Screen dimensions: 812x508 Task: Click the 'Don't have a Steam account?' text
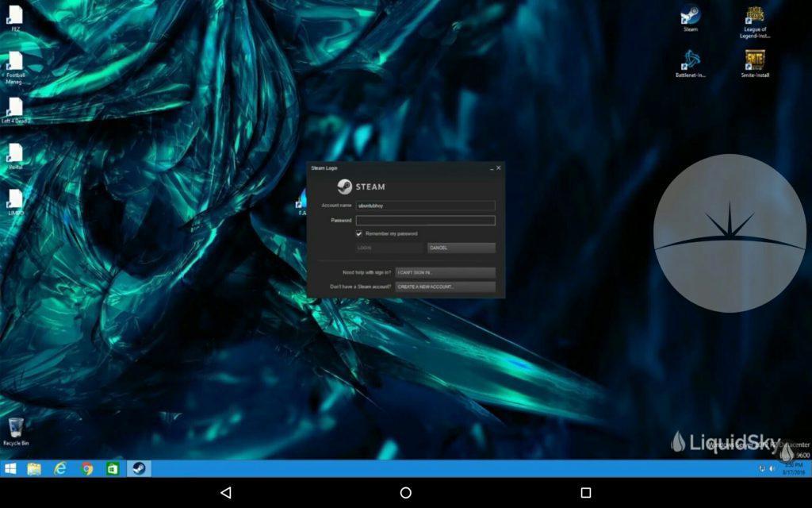click(361, 287)
